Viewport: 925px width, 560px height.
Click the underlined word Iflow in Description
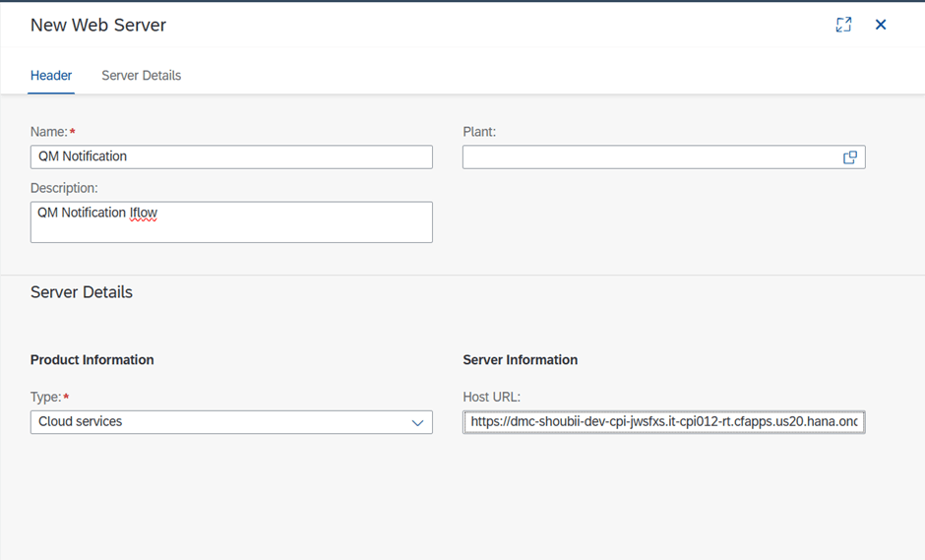144,213
